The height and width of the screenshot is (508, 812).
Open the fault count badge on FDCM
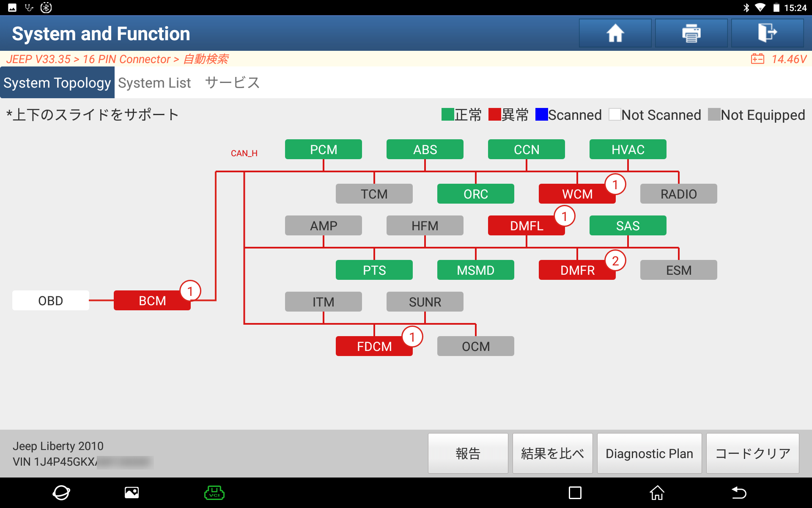pos(412,337)
